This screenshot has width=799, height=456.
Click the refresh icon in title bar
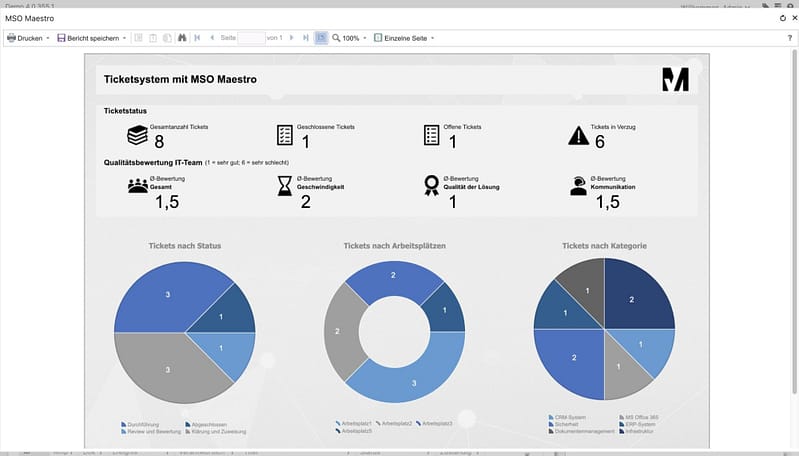tap(783, 18)
